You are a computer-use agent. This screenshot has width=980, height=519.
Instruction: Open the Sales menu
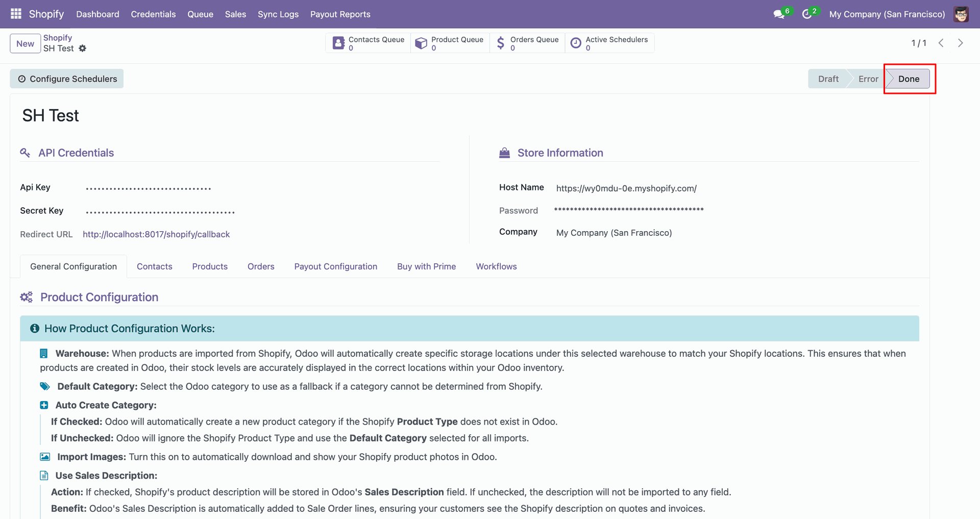(x=235, y=14)
